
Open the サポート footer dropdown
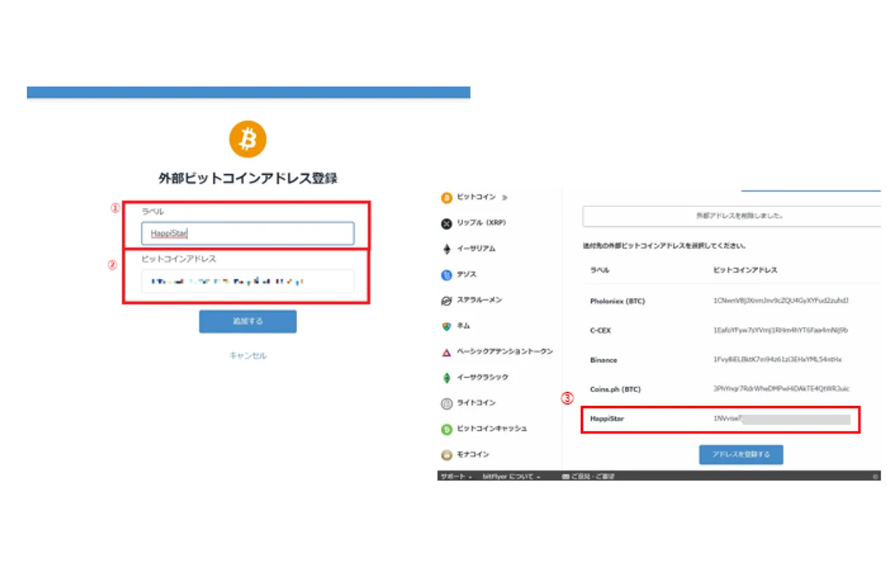point(456,476)
